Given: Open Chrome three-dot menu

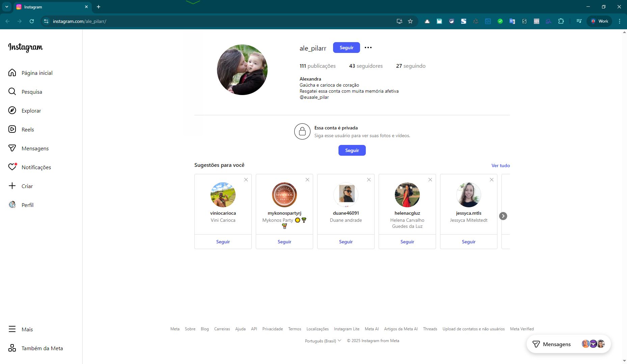Looking at the screenshot, I should click(620, 21).
